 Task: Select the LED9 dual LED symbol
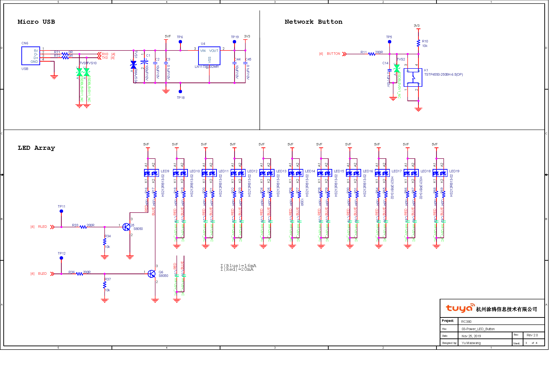pos(152,173)
